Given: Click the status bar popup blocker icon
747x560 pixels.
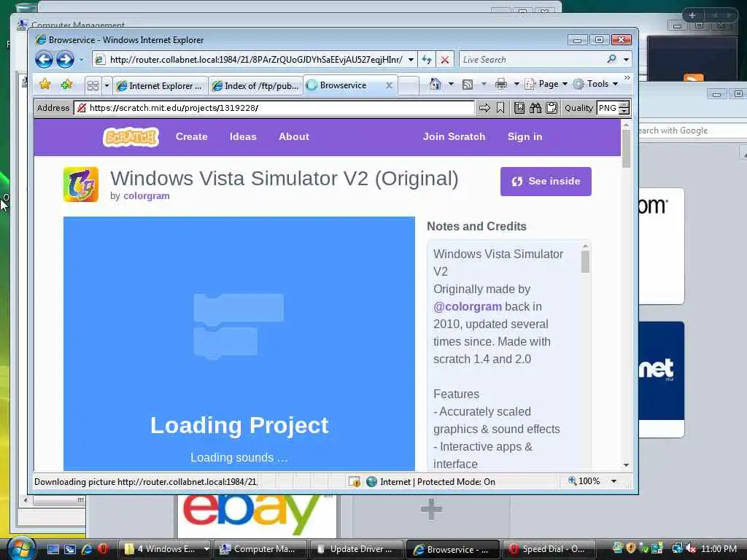Looking at the screenshot, I should pyautogui.click(x=354, y=482).
